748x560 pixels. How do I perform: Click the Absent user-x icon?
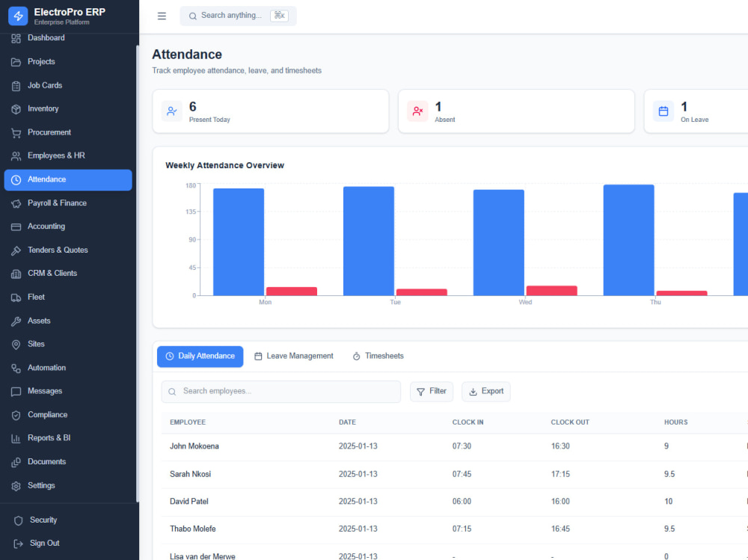417,111
